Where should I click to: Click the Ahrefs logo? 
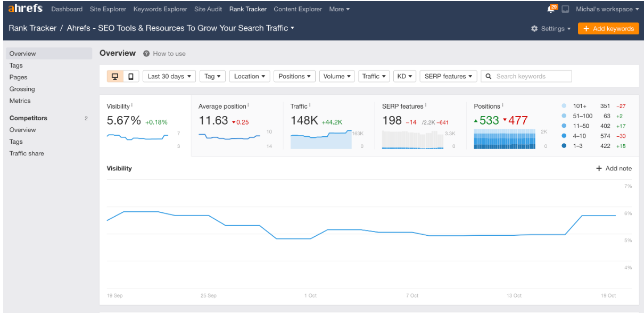pyautogui.click(x=26, y=9)
